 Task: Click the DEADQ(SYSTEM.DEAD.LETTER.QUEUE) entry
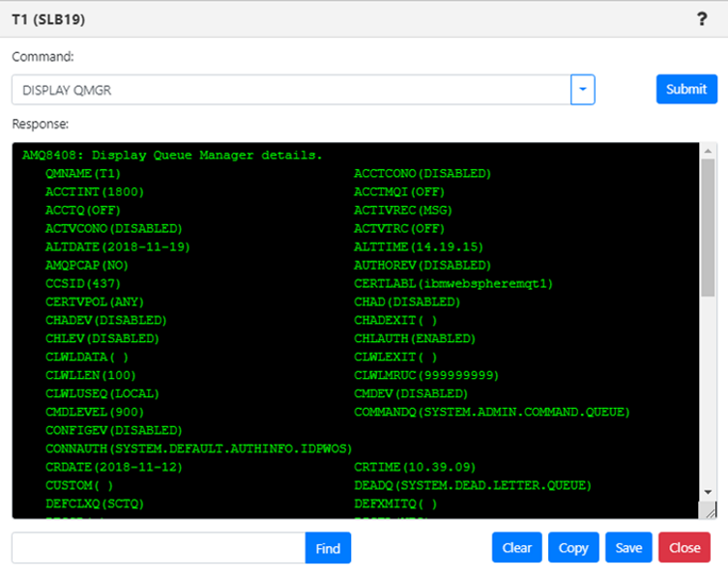click(473, 485)
